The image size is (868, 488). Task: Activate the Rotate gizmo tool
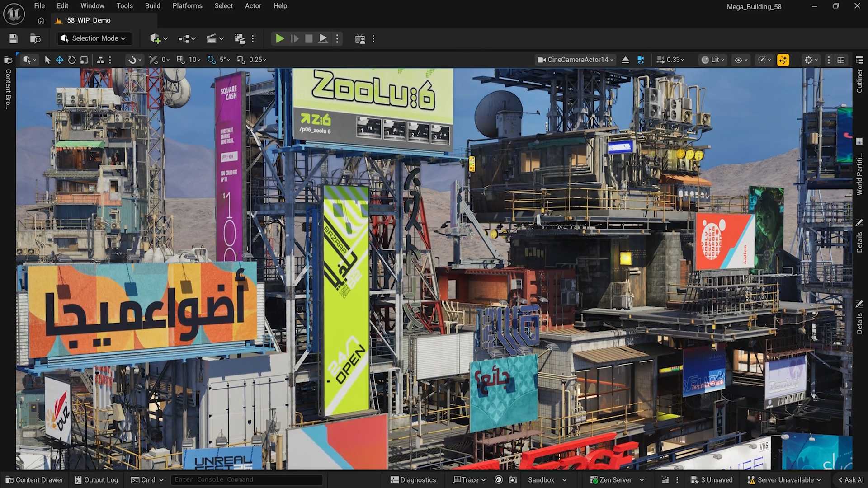click(72, 60)
